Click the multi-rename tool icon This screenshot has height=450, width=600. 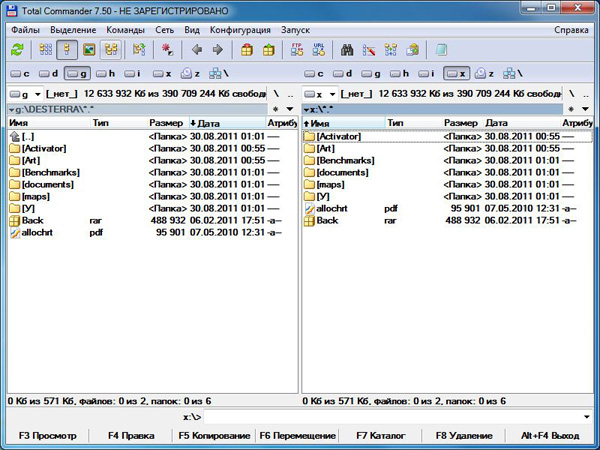(x=369, y=50)
